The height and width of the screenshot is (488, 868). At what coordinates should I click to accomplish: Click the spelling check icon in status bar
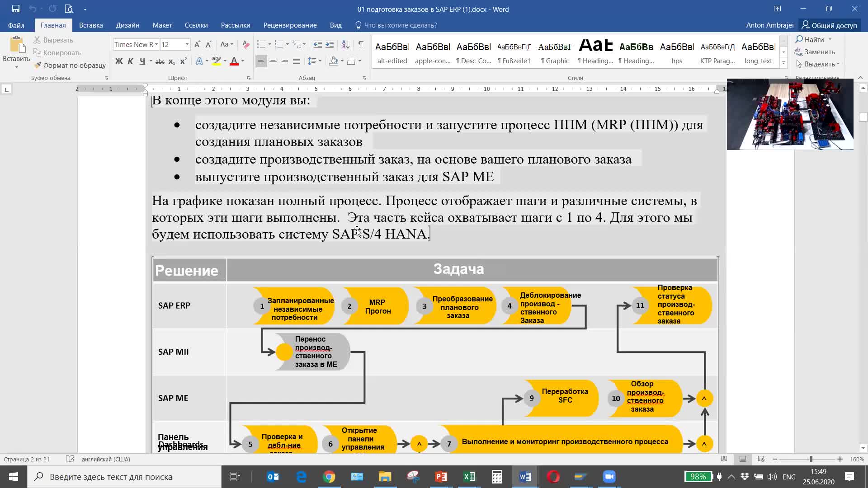70,459
